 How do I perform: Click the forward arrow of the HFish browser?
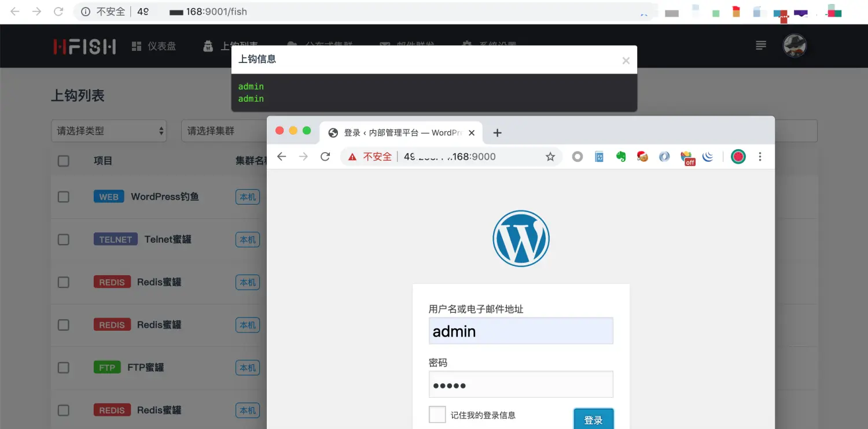point(37,12)
